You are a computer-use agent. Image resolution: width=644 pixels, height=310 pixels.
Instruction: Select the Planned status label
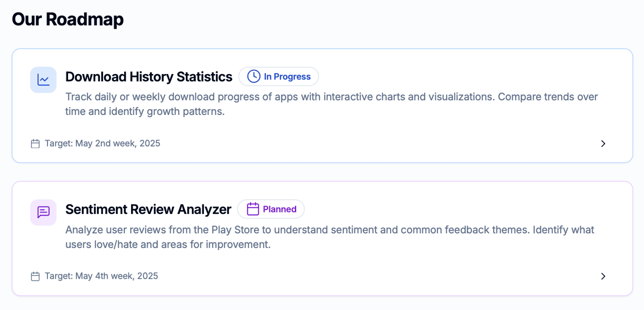[x=280, y=209]
